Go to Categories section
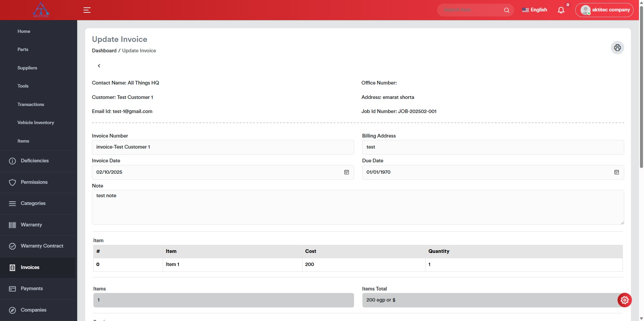 coord(33,203)
